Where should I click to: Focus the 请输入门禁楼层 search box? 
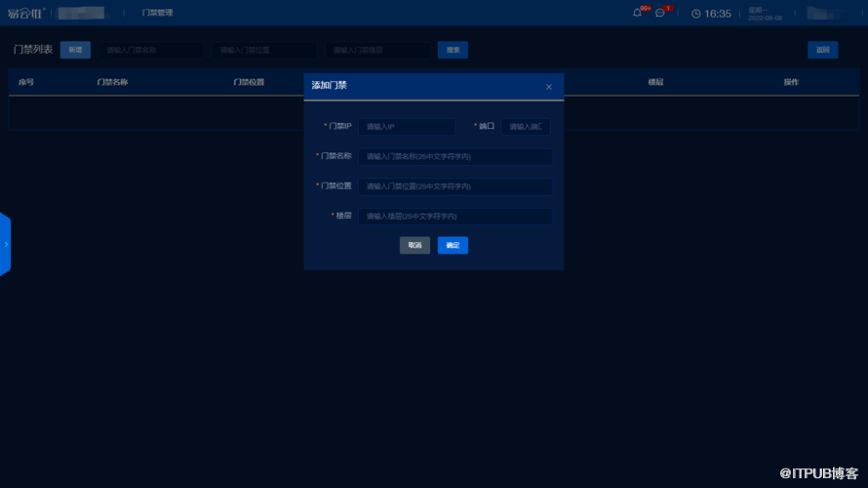[x=377, y=50]
